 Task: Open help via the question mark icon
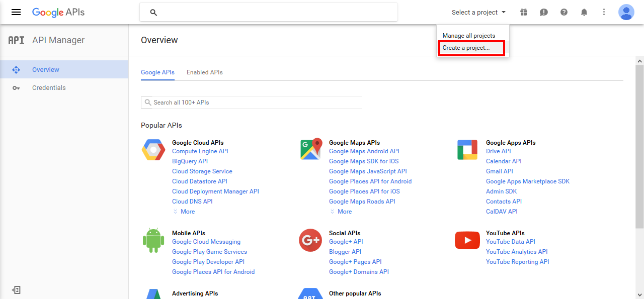(x=563, y=12)
